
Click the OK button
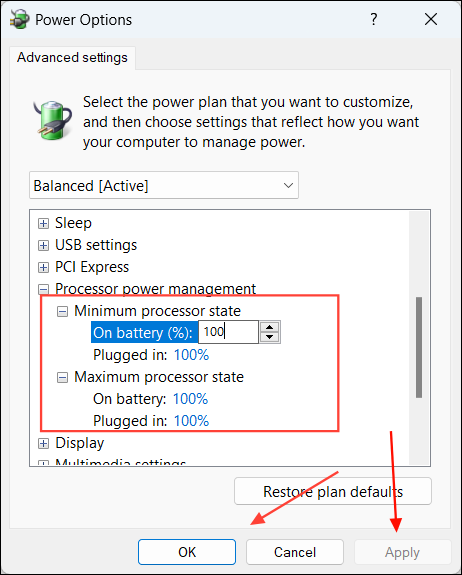(x=187, y=552)
